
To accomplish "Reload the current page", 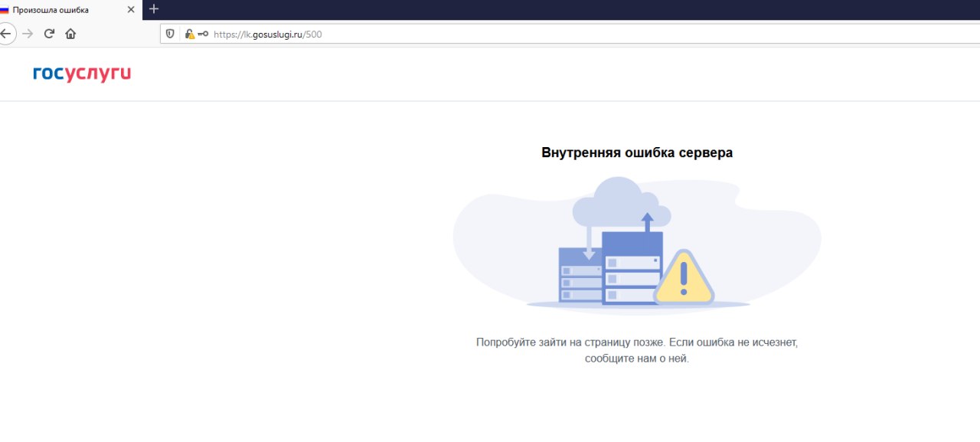I will tap(49, 34).
